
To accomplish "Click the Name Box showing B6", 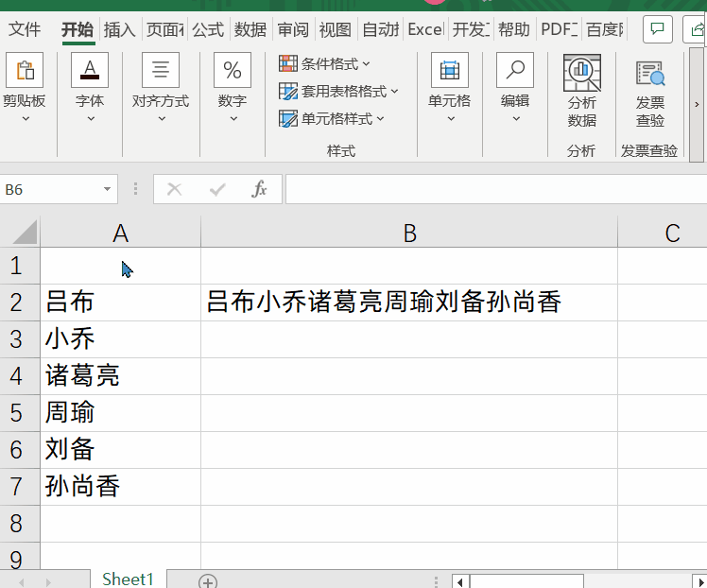I will 50,189.
